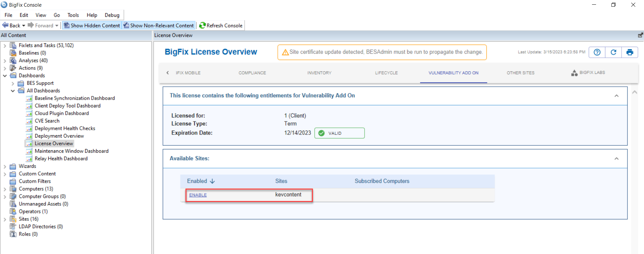The width and height of the screenshot is (644, 254).
Task: Click the Analyses tree icon
Action: 13,60
